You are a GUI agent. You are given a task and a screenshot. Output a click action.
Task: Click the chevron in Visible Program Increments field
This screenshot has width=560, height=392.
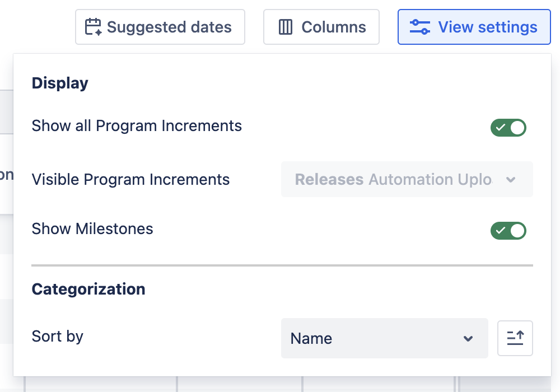(510, 180)
